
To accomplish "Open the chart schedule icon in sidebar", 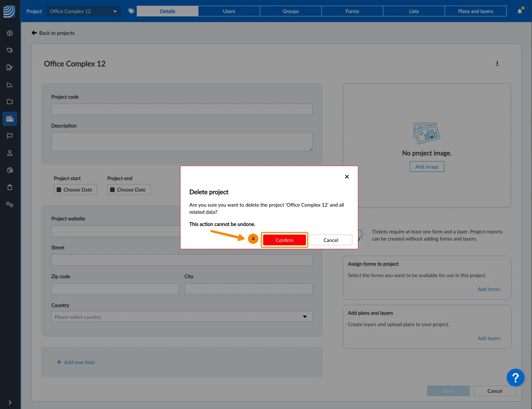I will 10,84.
